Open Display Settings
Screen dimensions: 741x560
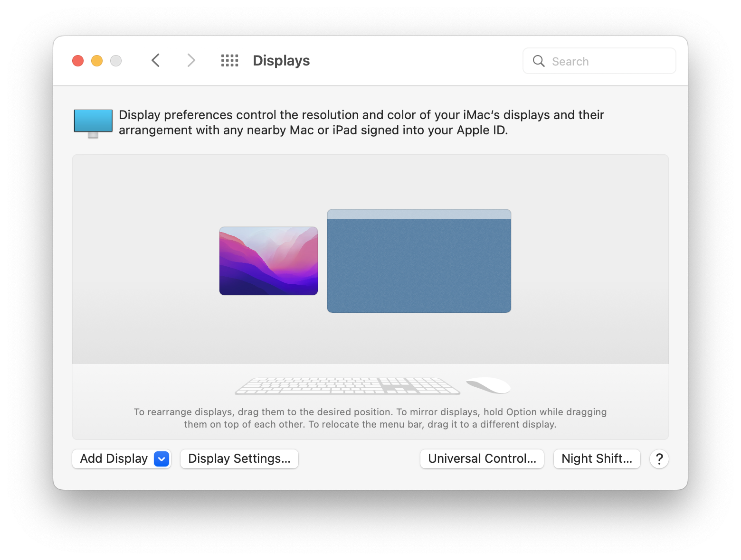pyautogui.click(x=239, y=459)
